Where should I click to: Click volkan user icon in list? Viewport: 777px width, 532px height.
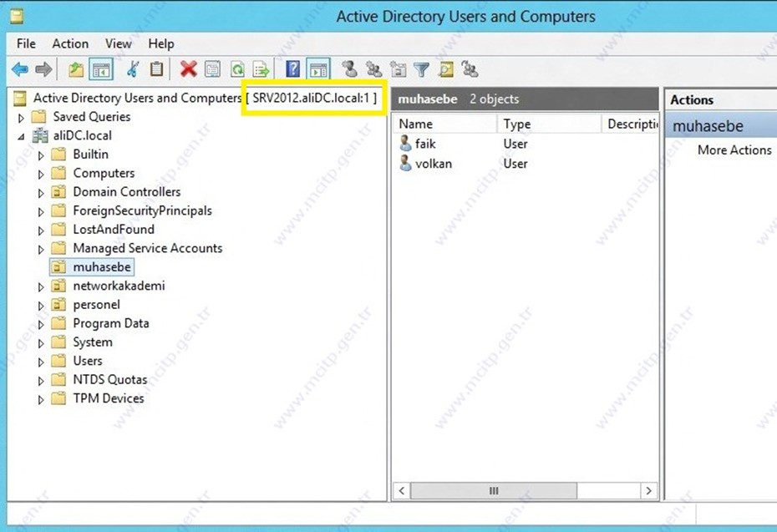click(405, 164)
